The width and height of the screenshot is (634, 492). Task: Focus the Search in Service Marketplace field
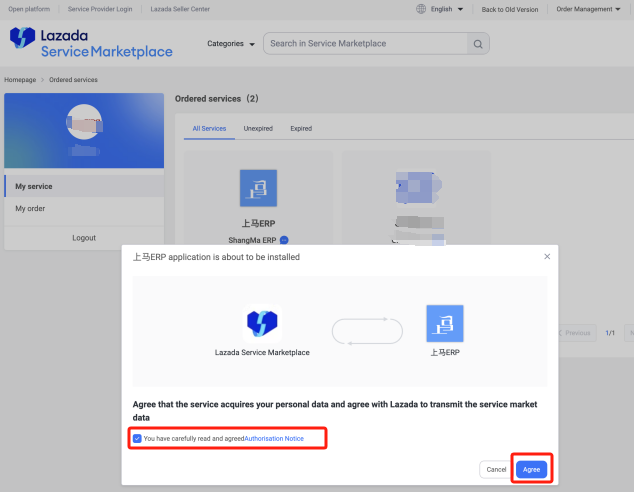365,44
